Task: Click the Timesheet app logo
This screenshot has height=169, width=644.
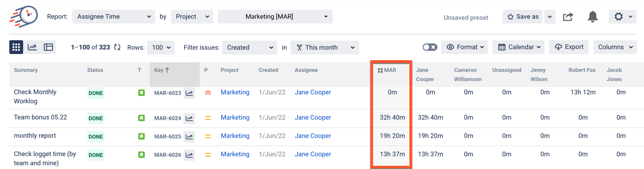Action: tap(24, 17)
